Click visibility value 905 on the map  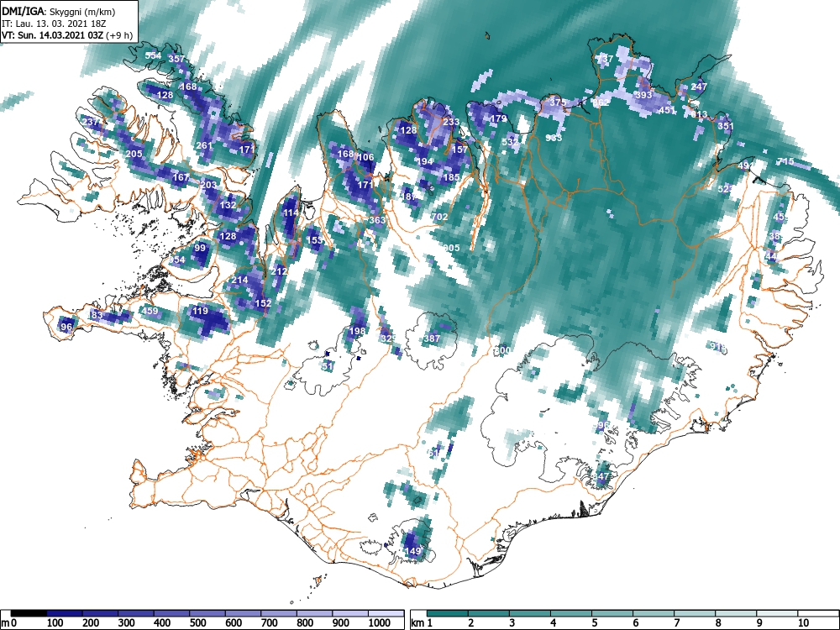pyautogui.click(x=452, y=248)
